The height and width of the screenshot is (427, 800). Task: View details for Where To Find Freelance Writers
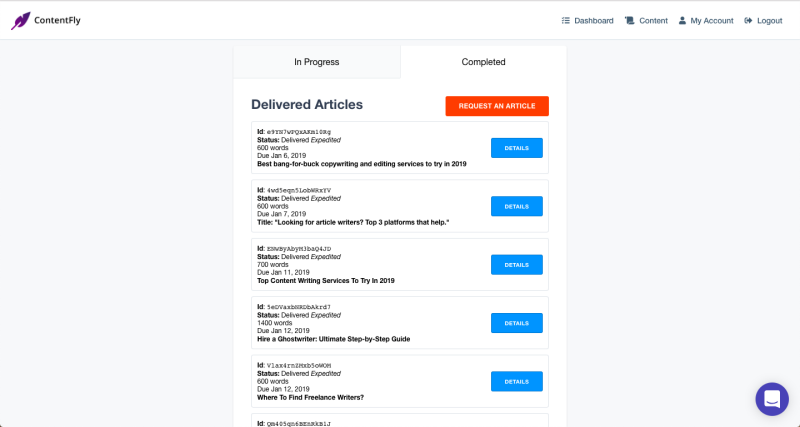coord(517,382)
